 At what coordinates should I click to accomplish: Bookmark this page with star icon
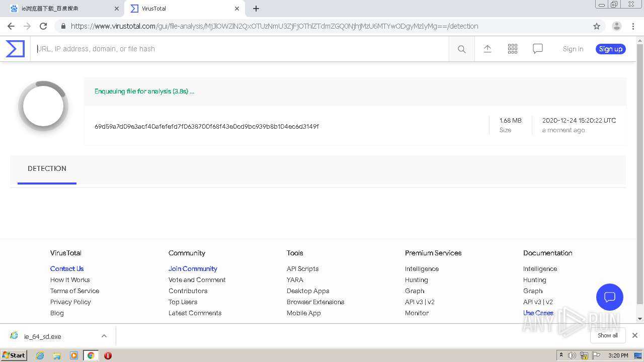pos(597,26)
